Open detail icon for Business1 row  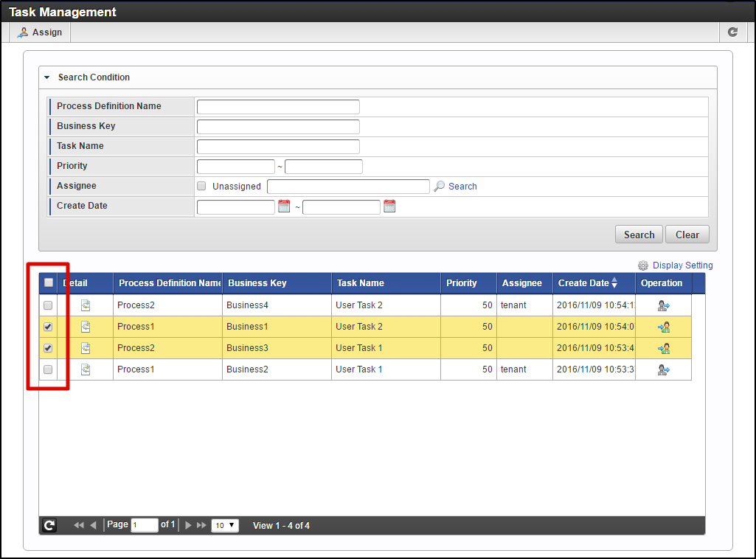click(86, 327)
